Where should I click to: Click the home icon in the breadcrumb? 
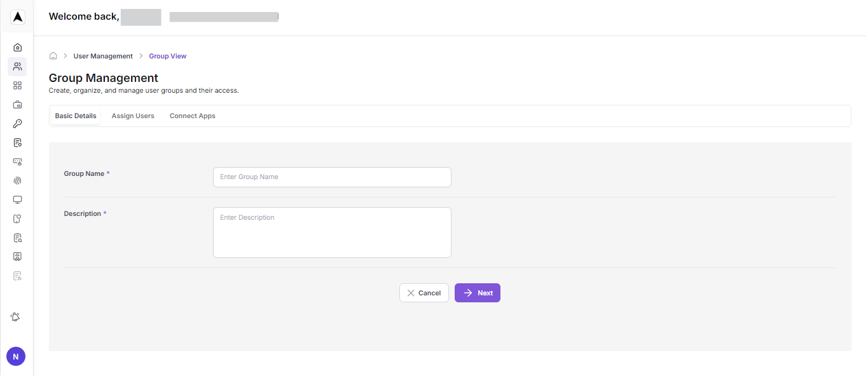click(x=53, y=55)
